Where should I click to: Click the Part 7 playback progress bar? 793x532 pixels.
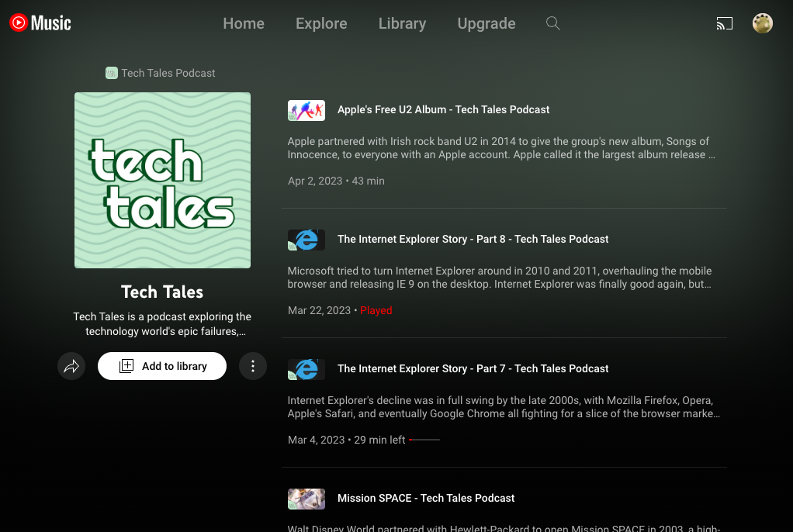pos(424,440)
